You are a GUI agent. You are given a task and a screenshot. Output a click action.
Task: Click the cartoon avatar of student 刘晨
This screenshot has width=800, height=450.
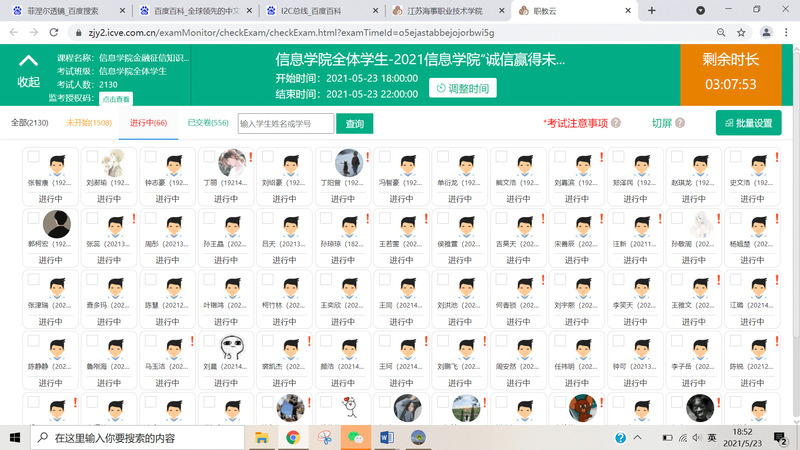click(230, 346)
